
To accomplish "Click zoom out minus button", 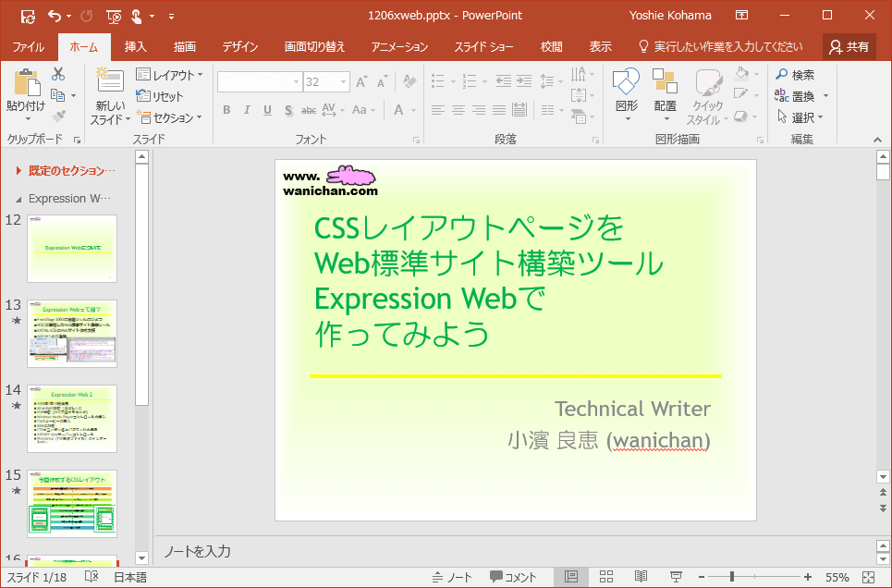I will (702, 577).
